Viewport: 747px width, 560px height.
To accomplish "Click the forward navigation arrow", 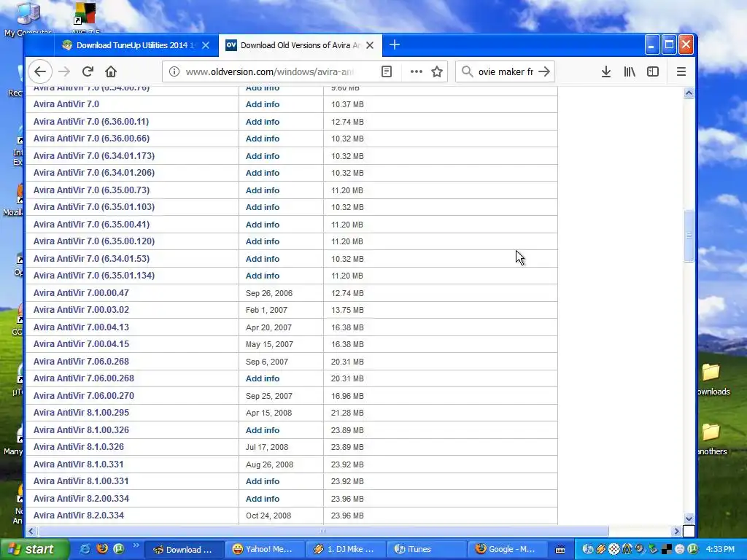I will (64, 72).
